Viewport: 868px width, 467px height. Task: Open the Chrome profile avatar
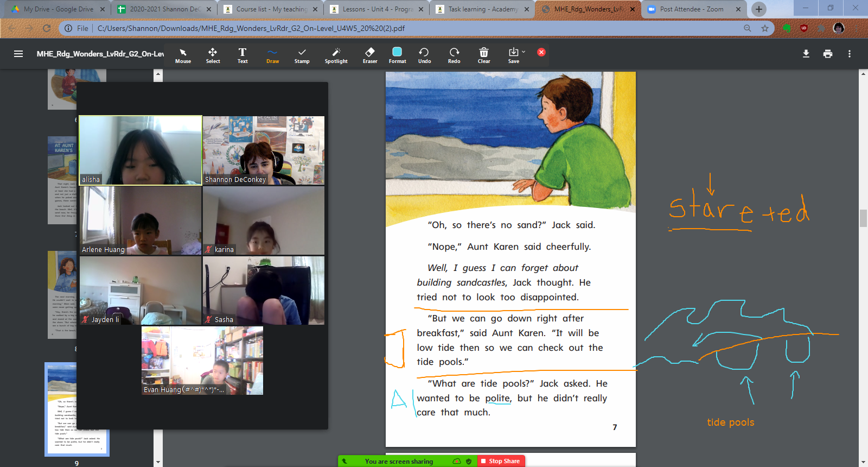click(x=839, y=28)
